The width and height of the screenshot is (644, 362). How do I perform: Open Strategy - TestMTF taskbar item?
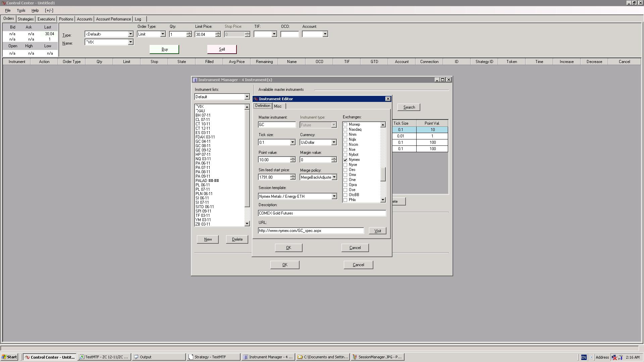tap(213, 357)
